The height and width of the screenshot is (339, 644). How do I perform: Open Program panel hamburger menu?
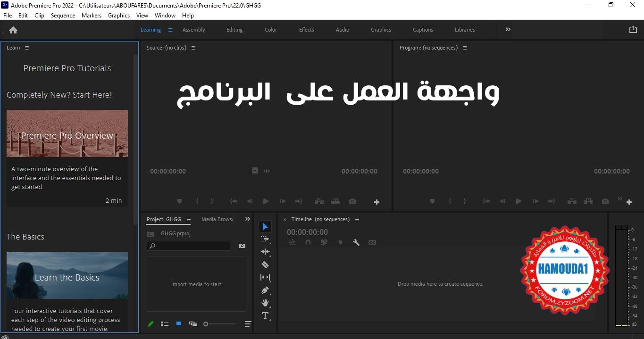pyautogui.click(x=465, y=48)
